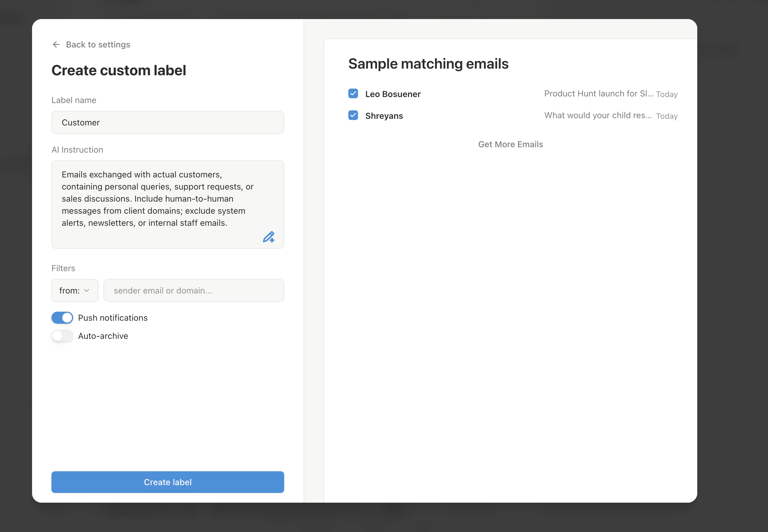Screen dimensions: 768x532
Task: Expand the filter type chevron
Action: [86, 290]
